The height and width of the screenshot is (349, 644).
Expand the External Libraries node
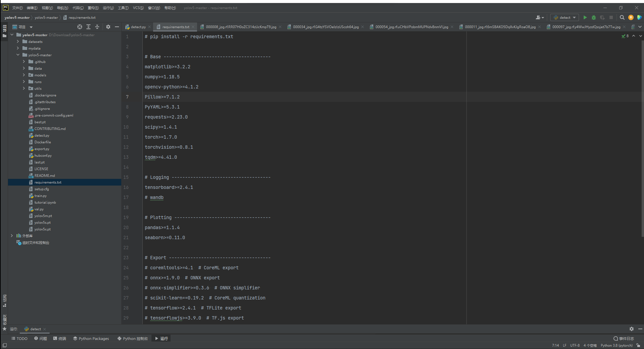pos(12,236)
